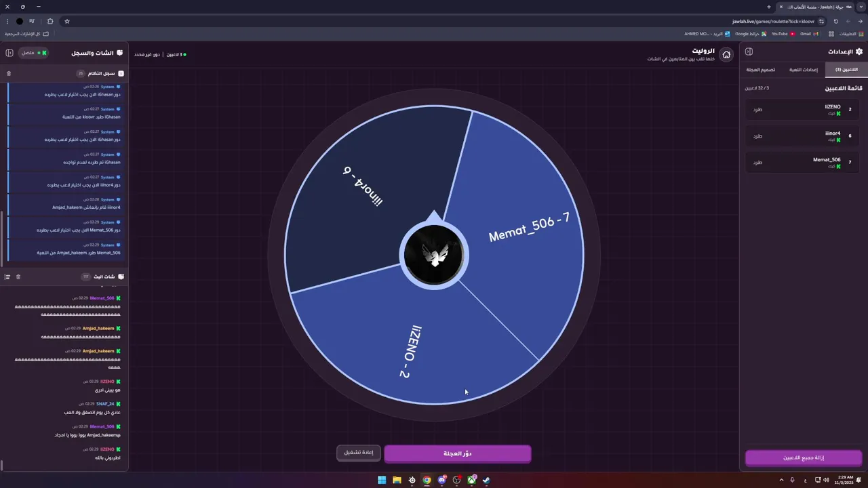The height and width of the screenshot is (488, 868).
Task: Switch to تصميم العجلة tab
Action: coord(761,70)
